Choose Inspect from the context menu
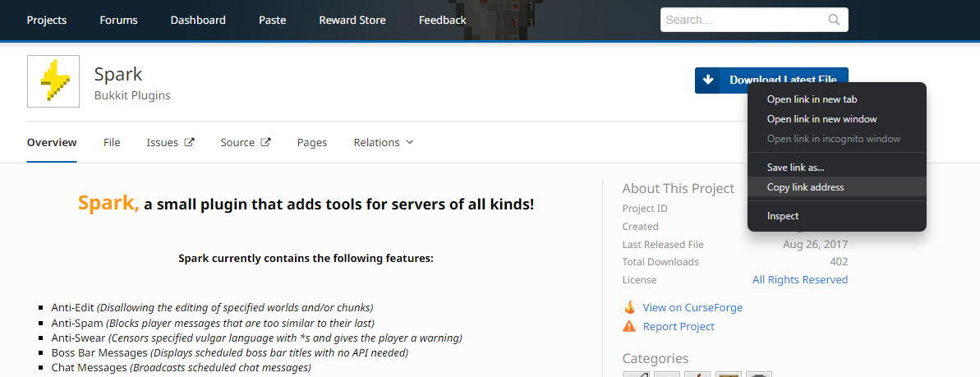 (x=782, y=216)
